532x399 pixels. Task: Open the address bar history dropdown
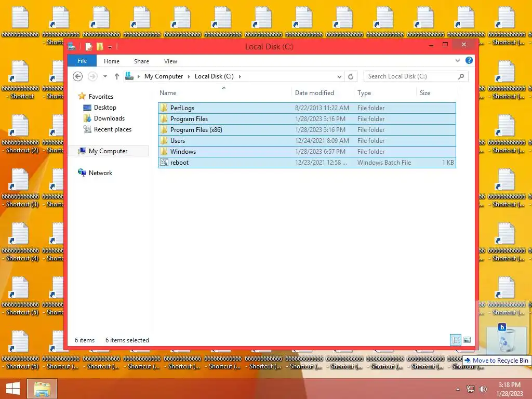tap(339, 77)
